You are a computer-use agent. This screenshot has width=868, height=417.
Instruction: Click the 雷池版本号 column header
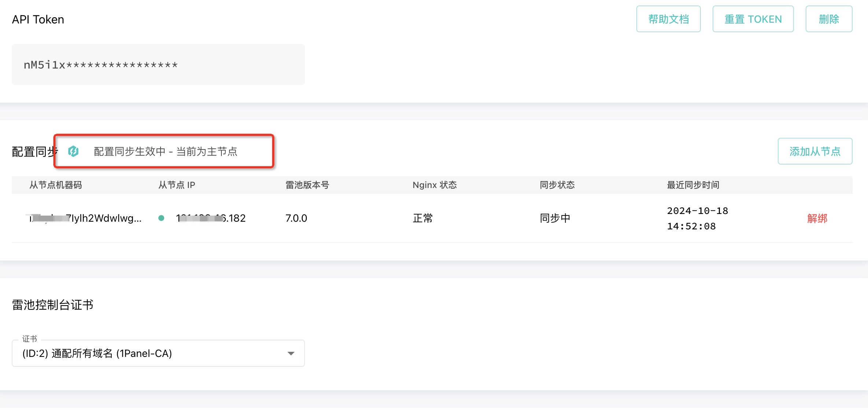coord(307,185)
